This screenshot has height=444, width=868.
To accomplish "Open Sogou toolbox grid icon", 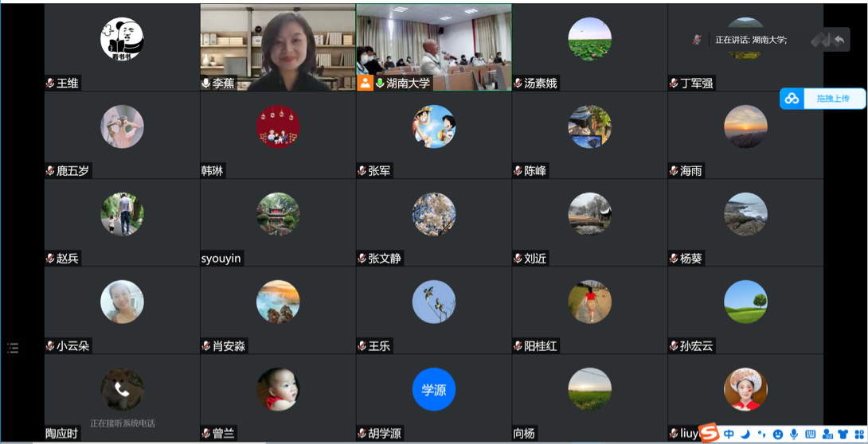I will click(x=858, y=434).
